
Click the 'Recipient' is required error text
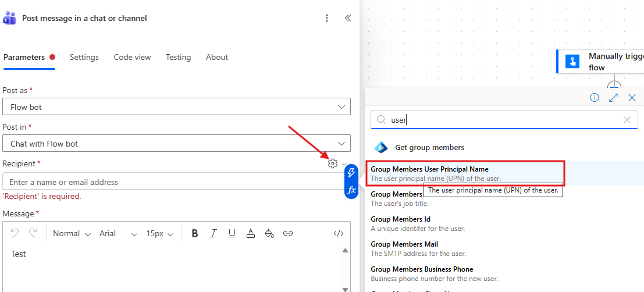[x=42, y=196]
